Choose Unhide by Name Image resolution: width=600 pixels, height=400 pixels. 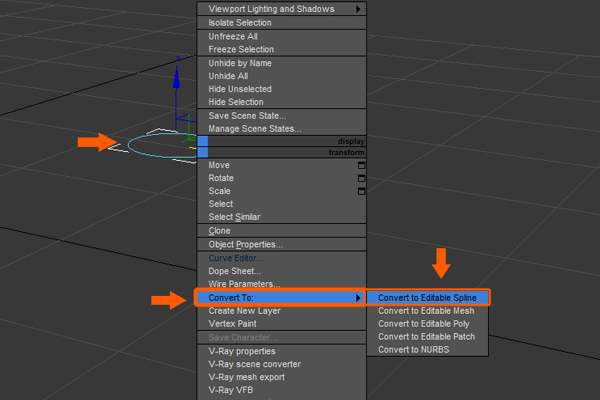[x=282, y=63]
